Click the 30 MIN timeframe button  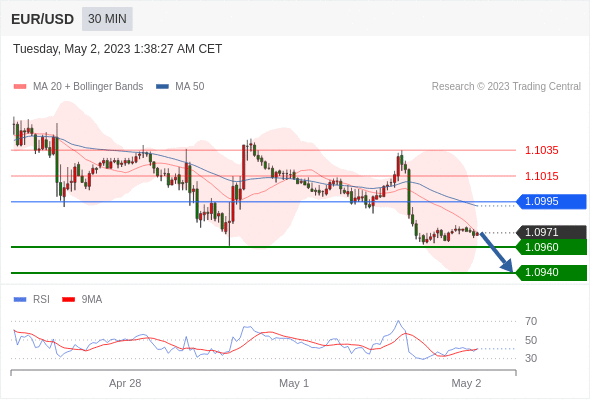pos(107,19)
